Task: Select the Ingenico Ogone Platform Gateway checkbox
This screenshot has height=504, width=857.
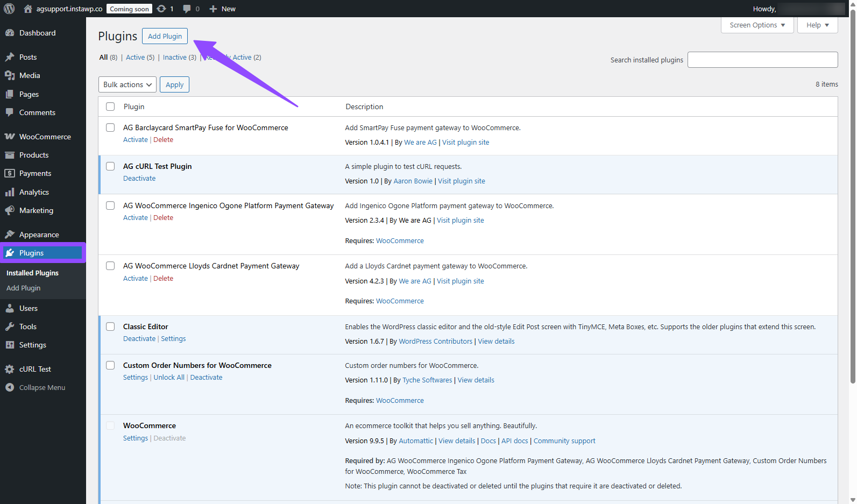Action: pyautogui.click(x=110, y=205)
